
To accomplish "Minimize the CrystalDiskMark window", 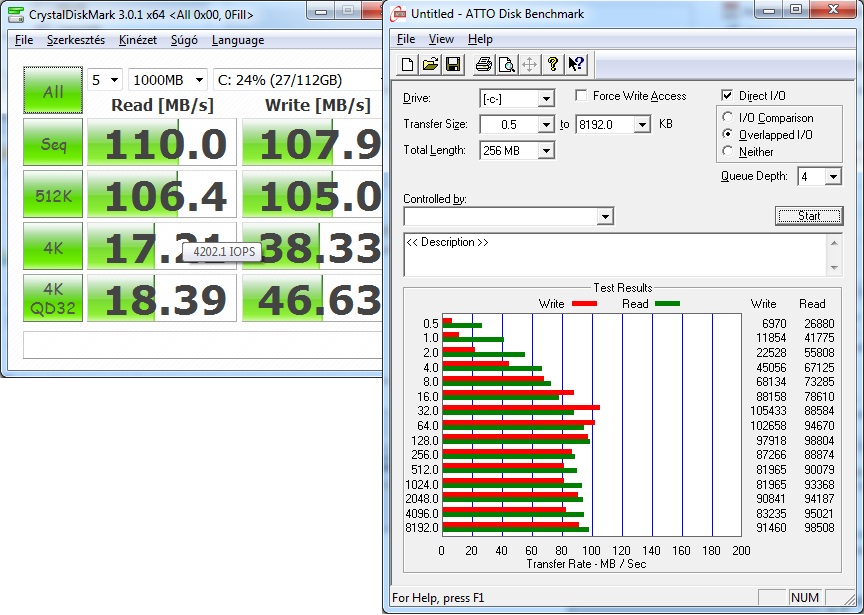I will pos(322,11).
